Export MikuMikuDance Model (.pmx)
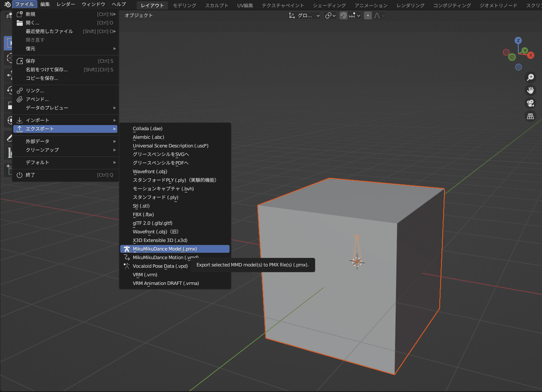The height and width of the screenshot is (392, 542). point(175,249)
